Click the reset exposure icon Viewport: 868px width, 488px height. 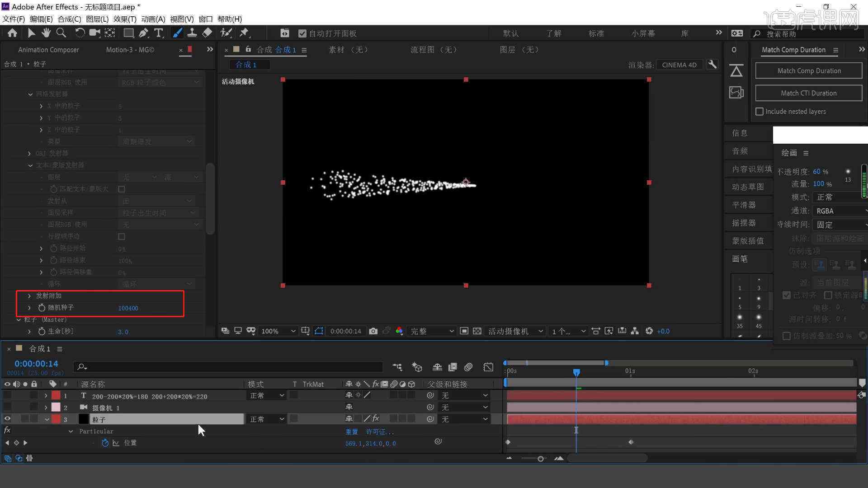649,331
